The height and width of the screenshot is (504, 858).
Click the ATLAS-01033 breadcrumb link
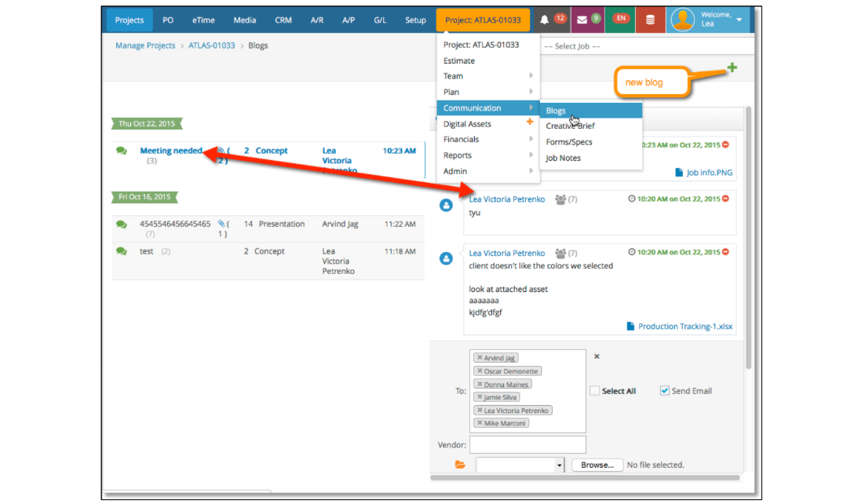click(x=212, y=46)
